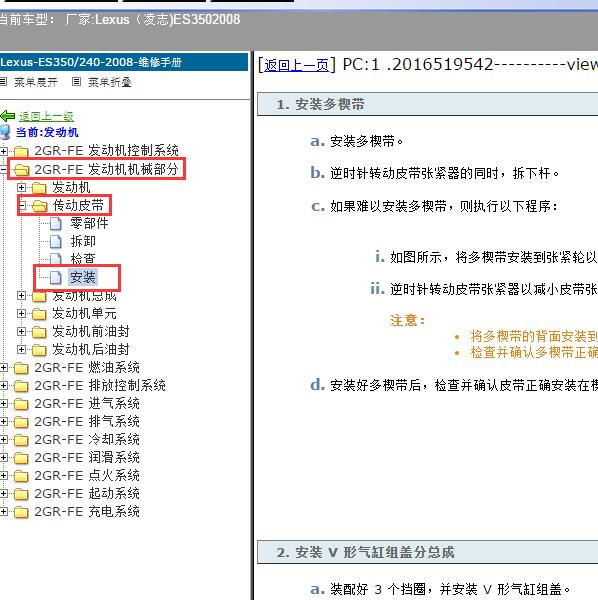
Task: Expand the 2GR-FE 发动机控制系统 node
Action: [x=3, y=151]
